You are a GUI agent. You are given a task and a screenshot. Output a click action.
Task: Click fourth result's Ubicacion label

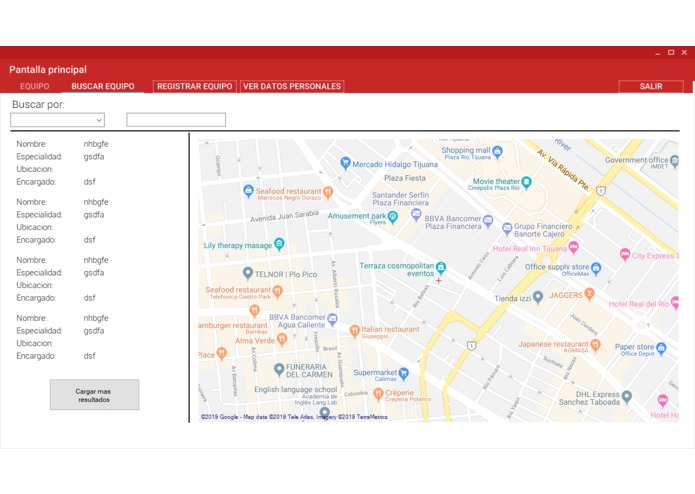tap(35, 343)
